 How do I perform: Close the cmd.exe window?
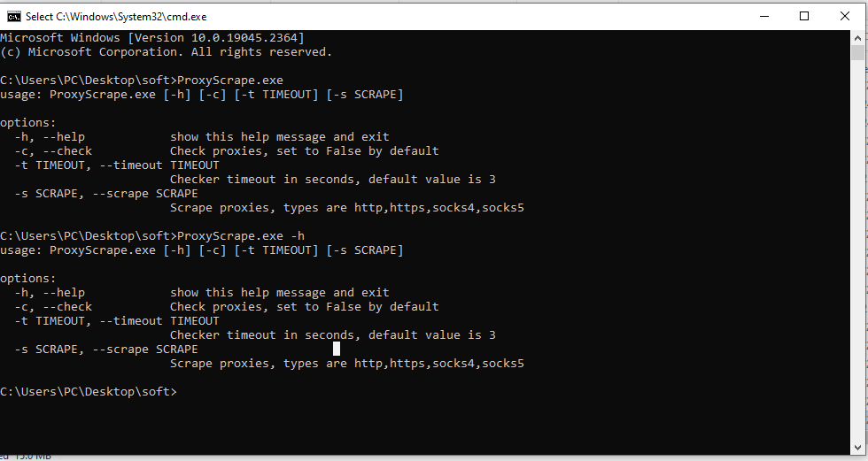pos(846,16)
